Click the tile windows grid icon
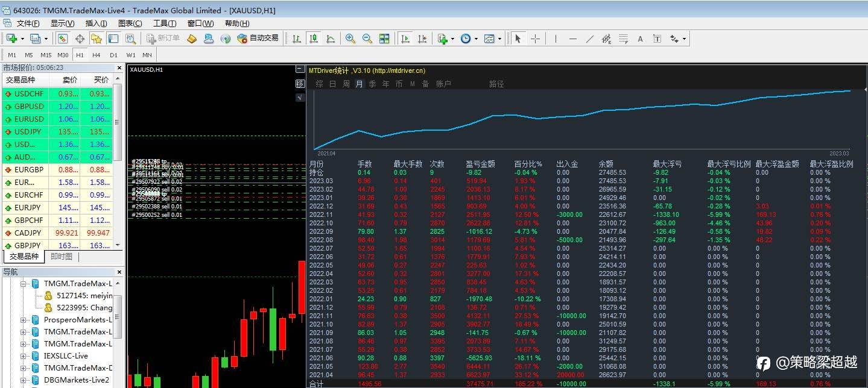This screenshot has width=868, height=388. click(x=384, y=39)
